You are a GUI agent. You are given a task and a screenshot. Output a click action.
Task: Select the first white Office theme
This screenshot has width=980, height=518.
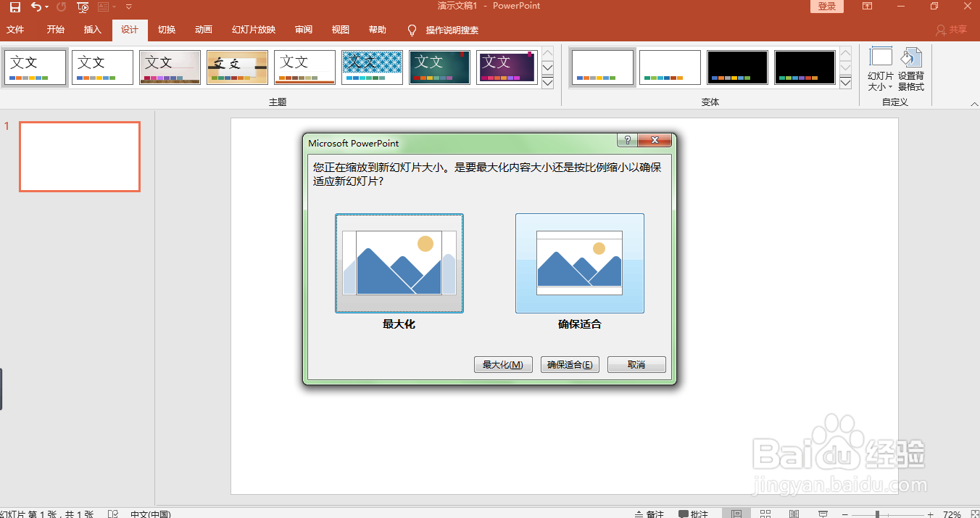(x=36, y=67)
